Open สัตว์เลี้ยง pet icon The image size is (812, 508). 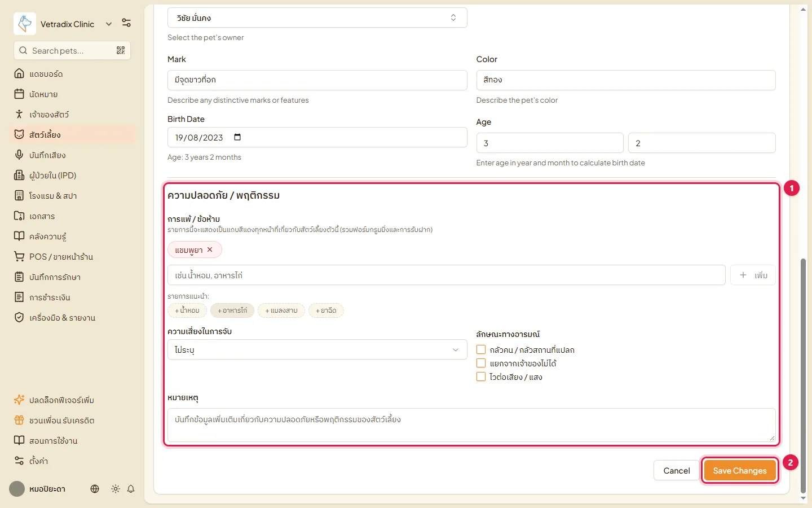(x=19, y=134)
